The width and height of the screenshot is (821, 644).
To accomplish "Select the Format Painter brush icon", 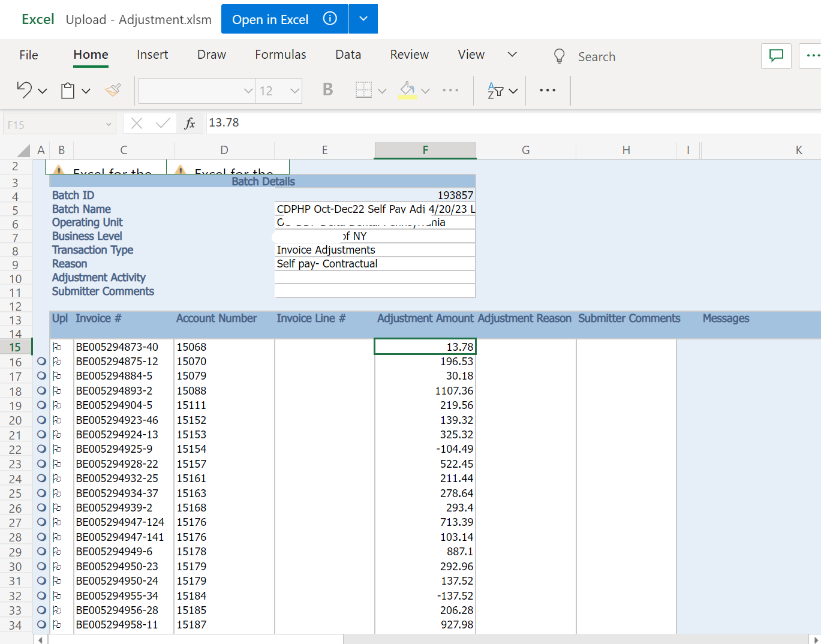I will click(x=113, y=90).
